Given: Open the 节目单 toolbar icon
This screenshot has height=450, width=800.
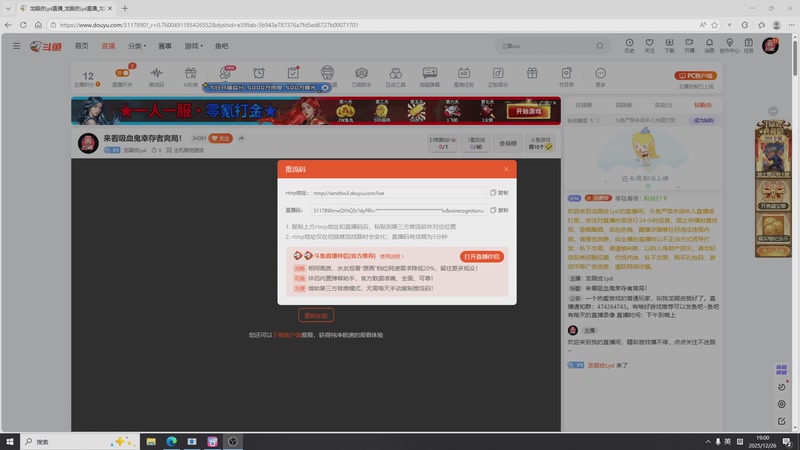Looking at the screenshot, I should 566,77.
